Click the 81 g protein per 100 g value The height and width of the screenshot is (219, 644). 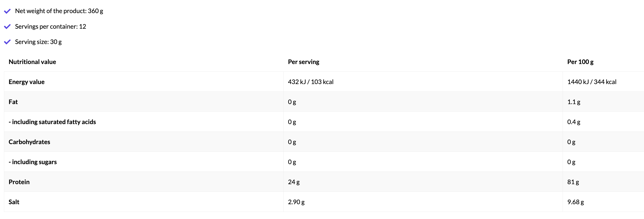point(573,182)
